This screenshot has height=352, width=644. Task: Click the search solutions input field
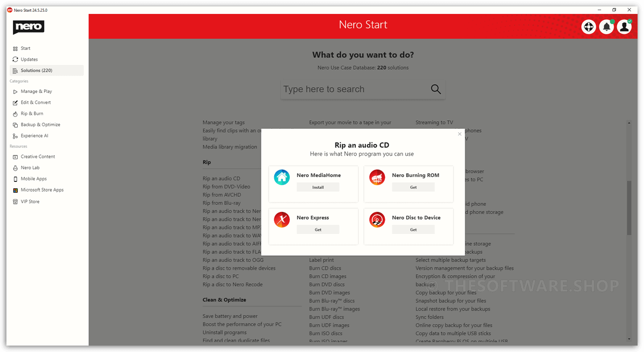pos(363,90)
